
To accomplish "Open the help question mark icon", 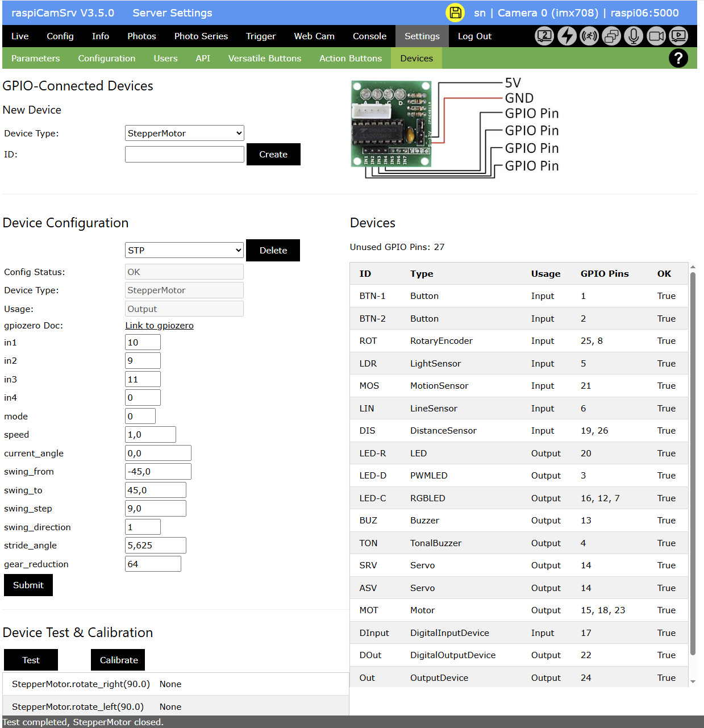I will point(678,58).
